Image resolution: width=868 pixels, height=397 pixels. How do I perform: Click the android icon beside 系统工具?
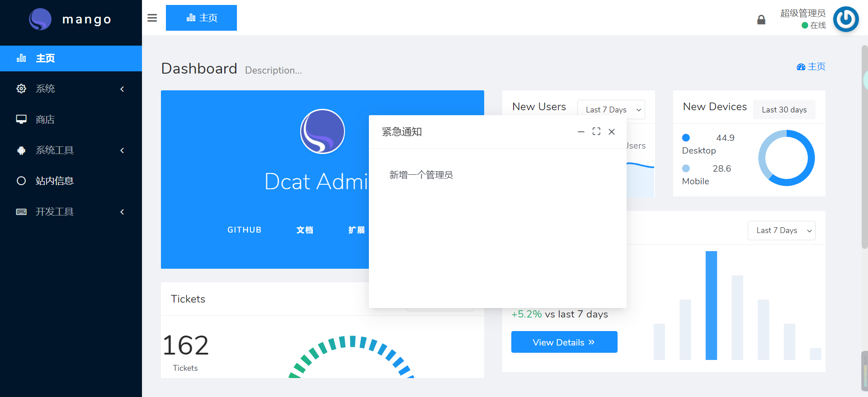[21, 150]
